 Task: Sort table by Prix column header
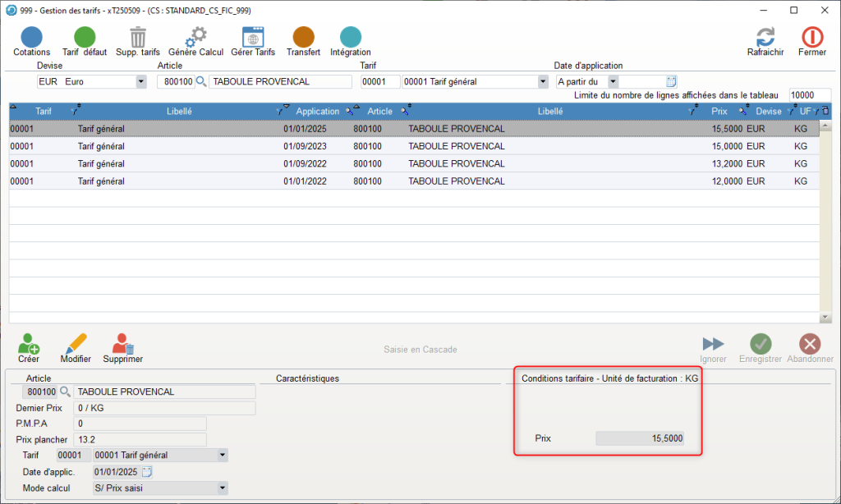(x=719, y=112)
